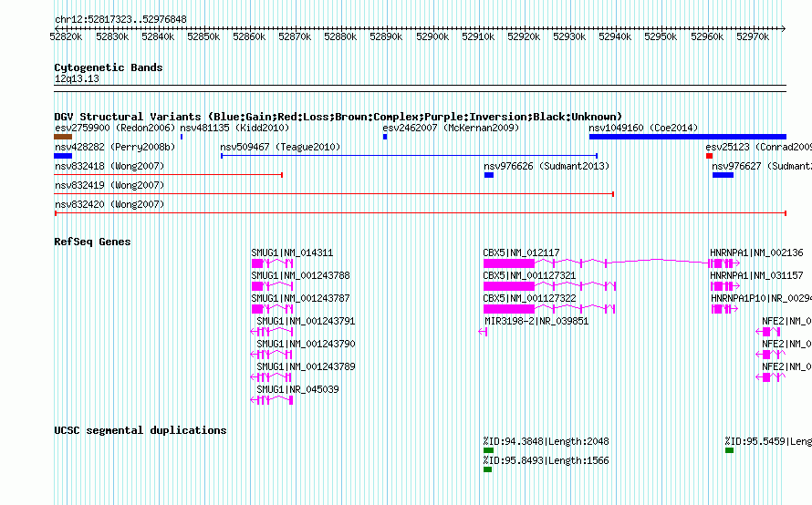Select the MIR3198-2|NR_039851 label

coord(536,321)
